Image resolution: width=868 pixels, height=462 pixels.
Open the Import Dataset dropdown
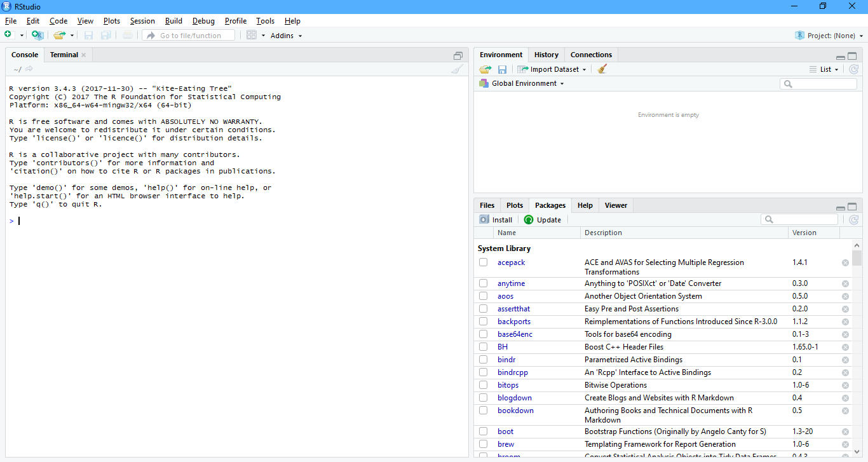[553, 69]
